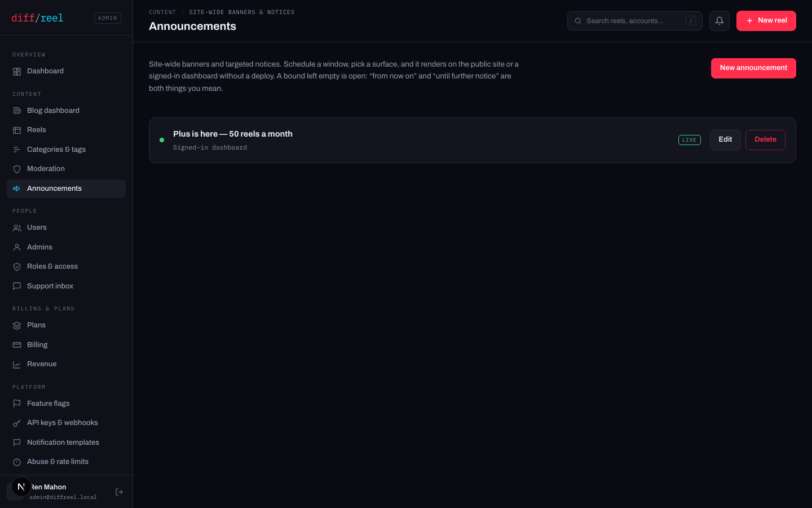Open the Reels section
This screenshot has width=812, height=508.
click(x=66, y=130)
